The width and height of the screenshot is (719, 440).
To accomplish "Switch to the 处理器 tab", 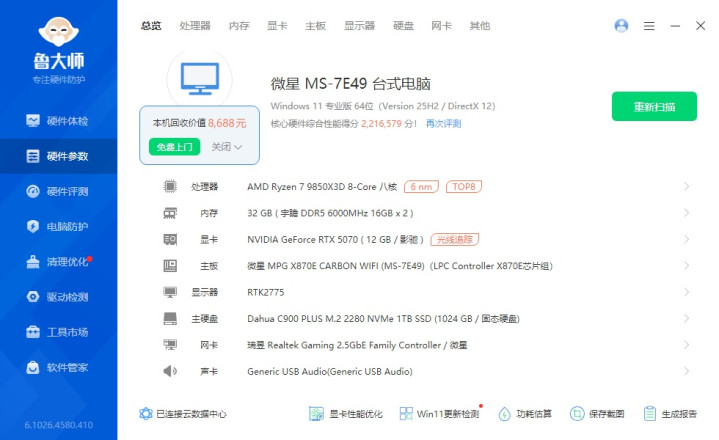I will [195, 26].
